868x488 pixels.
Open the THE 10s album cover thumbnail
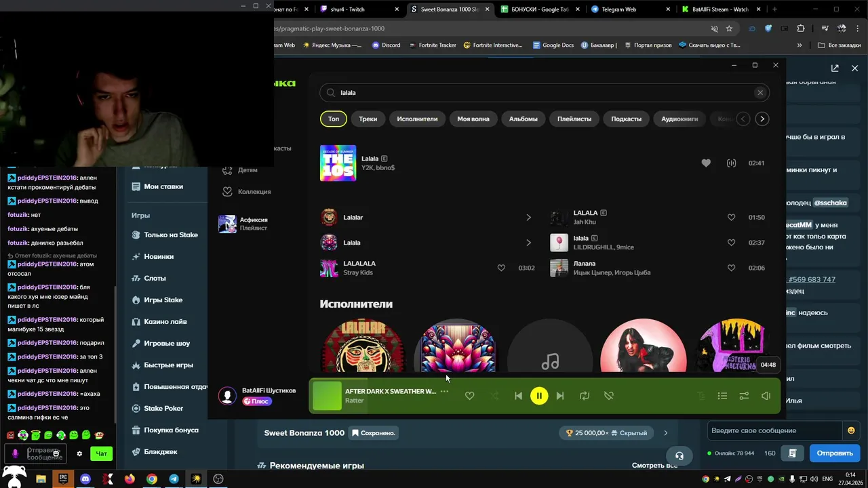(x=338, y=163)
